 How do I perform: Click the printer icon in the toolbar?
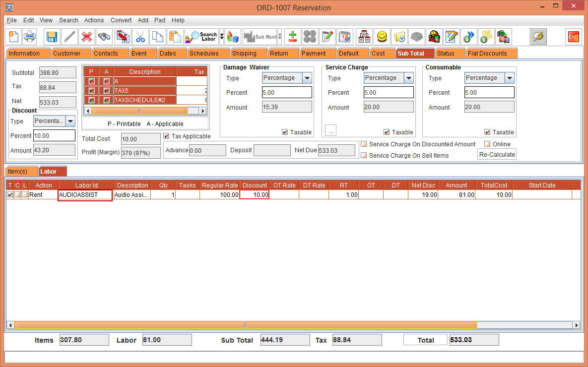click(30, 37)
